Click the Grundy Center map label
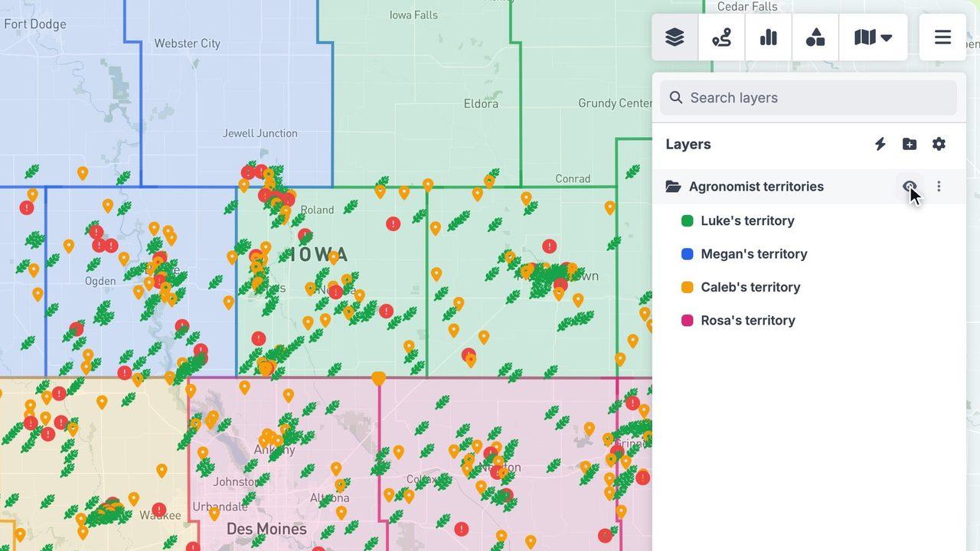The width and height of the screenshot is (980, 551). [x=615, y=103]
